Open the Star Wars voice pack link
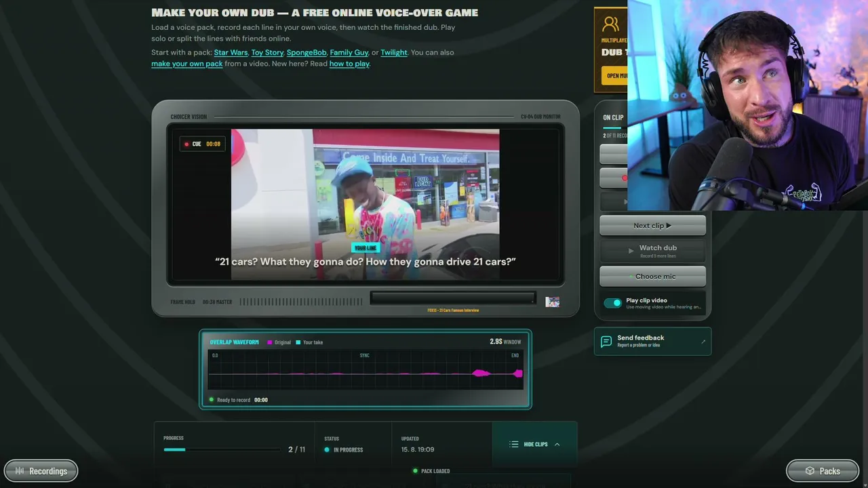This screenshot has height=488, width=868. click(231, 52)
